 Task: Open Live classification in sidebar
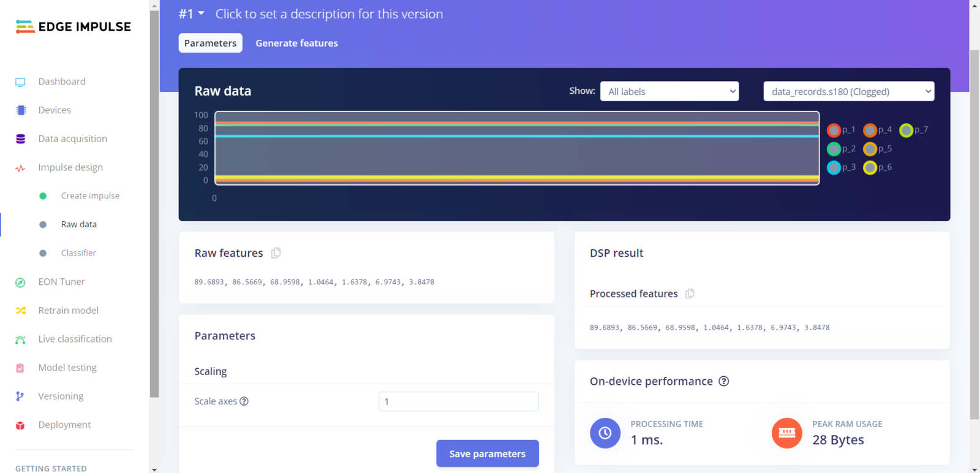[x=75, y=339]
